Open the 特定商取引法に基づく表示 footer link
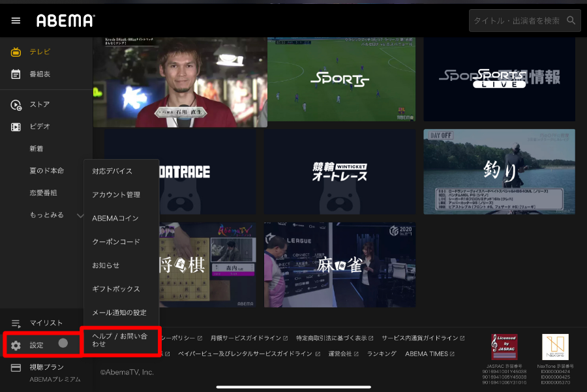This screenshot has height=392, width=587. (331, 338)
